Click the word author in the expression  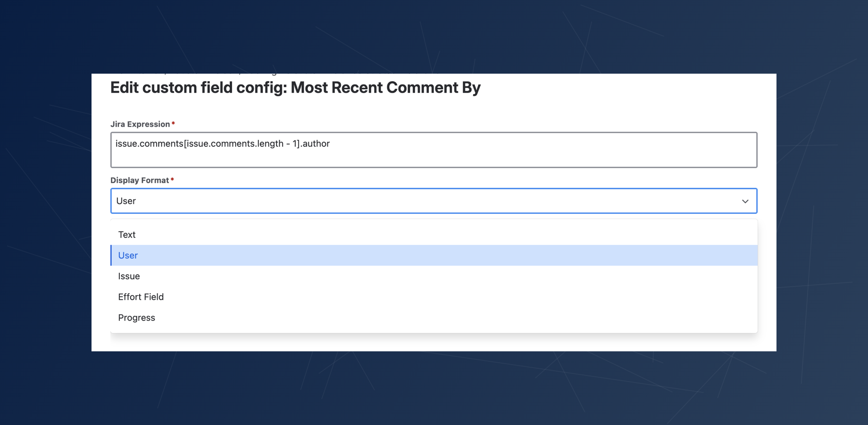tap(316, 144)
